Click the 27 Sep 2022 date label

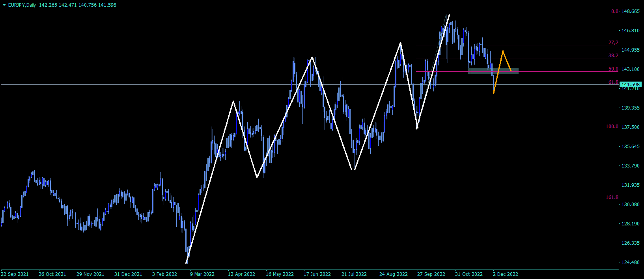[431, 274]
